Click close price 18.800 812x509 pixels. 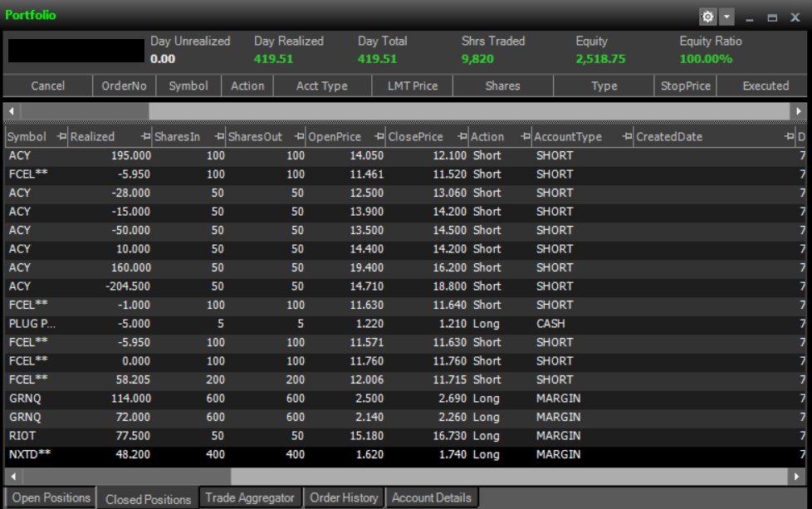coord(449,286)
